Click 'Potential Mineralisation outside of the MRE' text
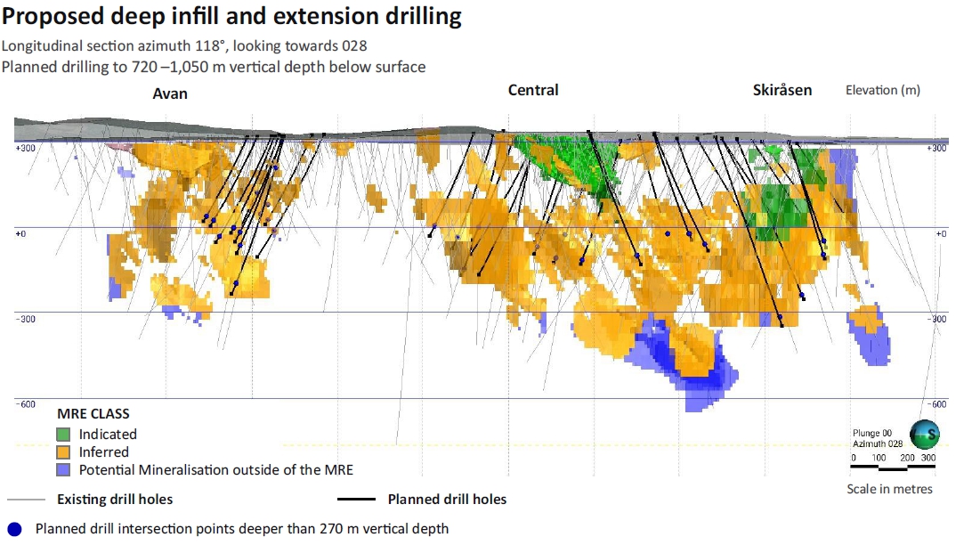This screenshot has height=545, width=980. coord(215,470)
